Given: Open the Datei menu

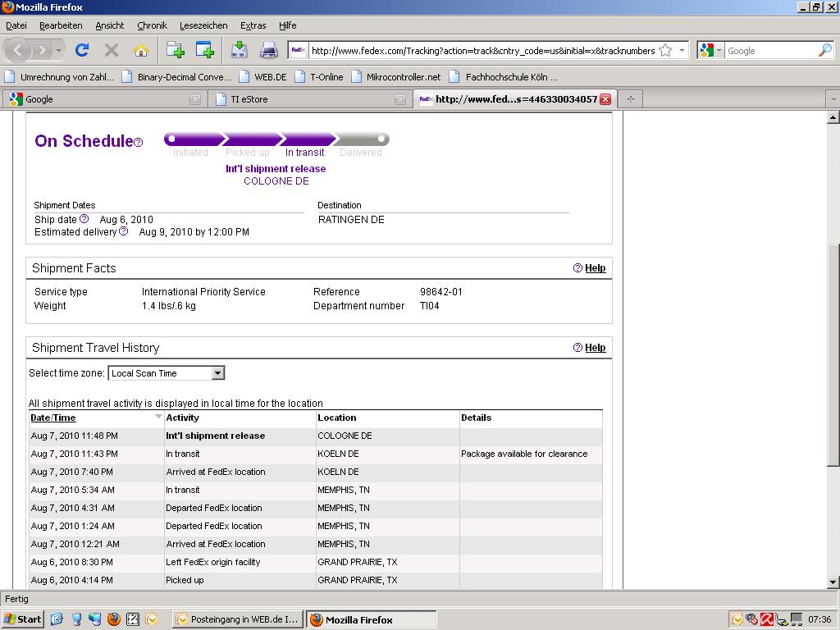Looking at the screenshot, I should tap(16, 25).
